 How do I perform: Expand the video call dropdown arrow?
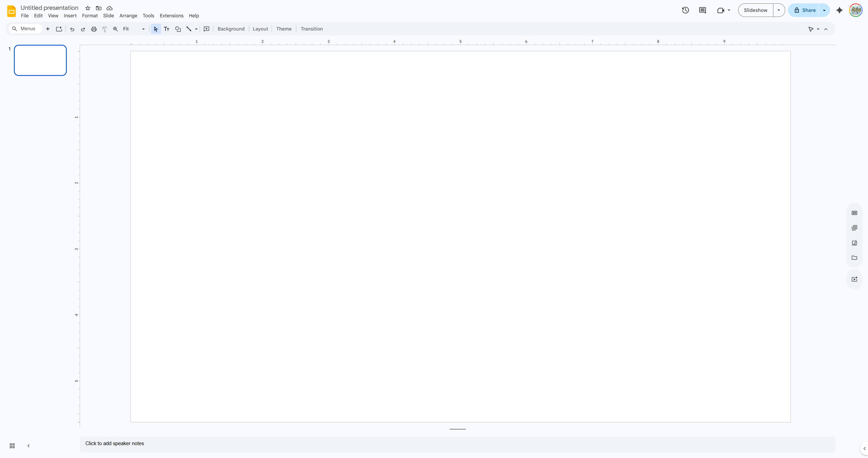(x=729, y=10)
